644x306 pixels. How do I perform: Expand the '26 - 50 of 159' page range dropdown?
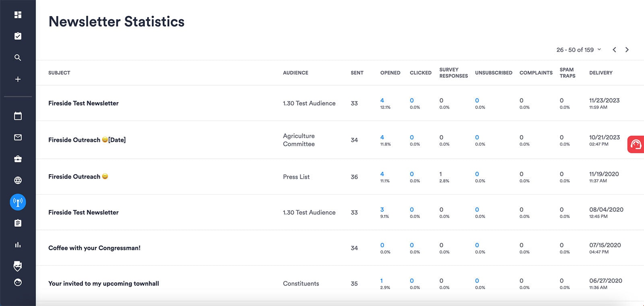578,50
